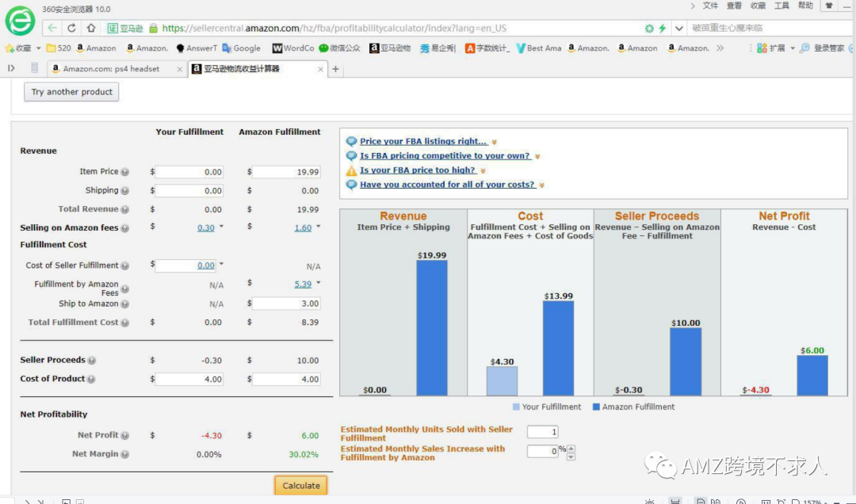Open the 文件 menu
856x504 pixels.
710,6
